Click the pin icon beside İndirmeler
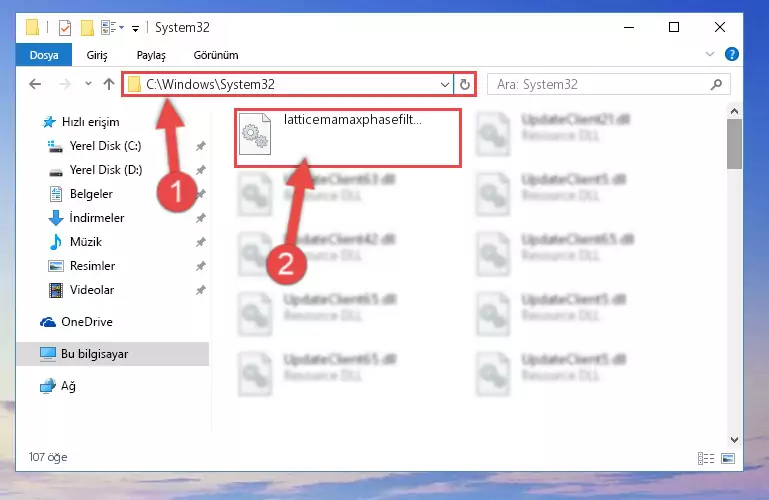 pos(201,218)
